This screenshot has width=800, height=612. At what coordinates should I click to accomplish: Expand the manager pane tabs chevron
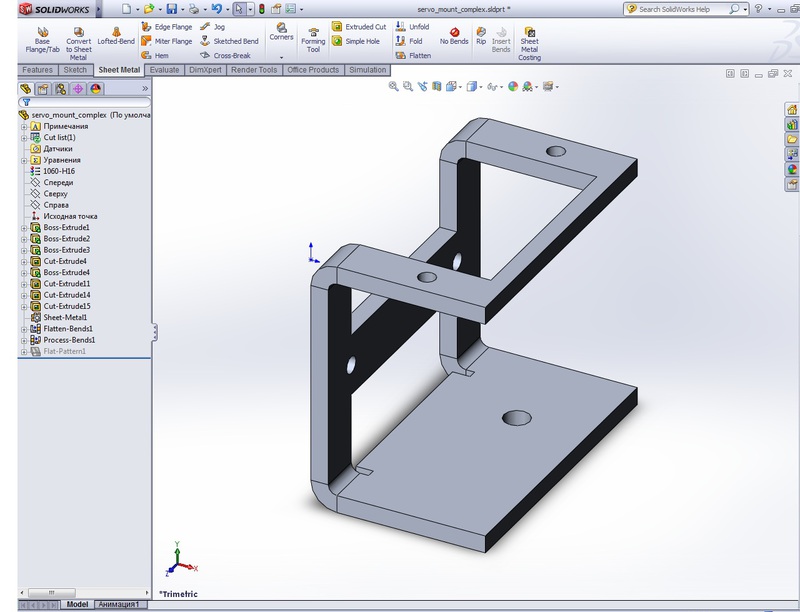click(145, 89)
